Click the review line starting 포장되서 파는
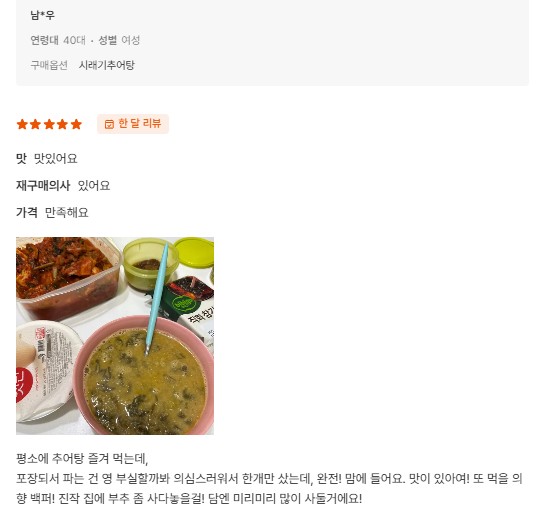The width and height of the screenshot is (555, 516). [x=269, y=478]
